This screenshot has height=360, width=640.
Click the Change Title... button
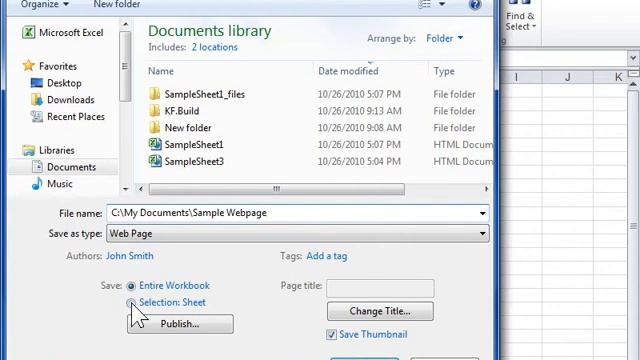click(x=380, y=311)
